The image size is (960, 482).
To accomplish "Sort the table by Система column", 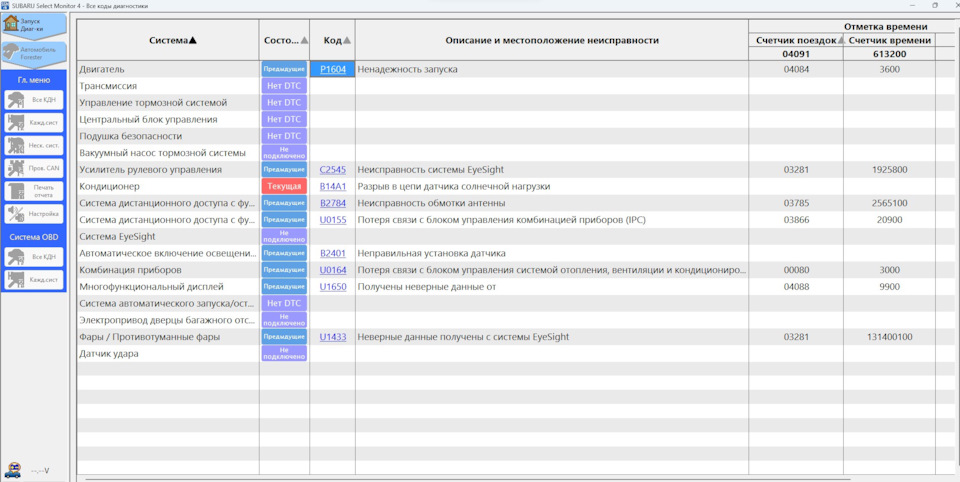I will 172,40.
